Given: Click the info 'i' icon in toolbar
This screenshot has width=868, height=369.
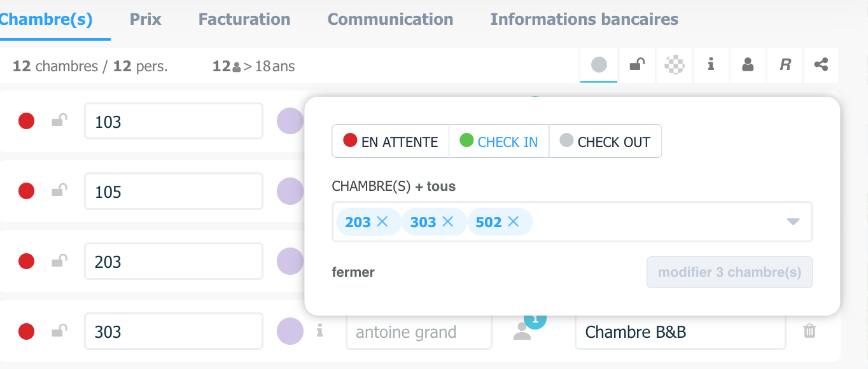Looking at the screenshot, I should point(711,64).
